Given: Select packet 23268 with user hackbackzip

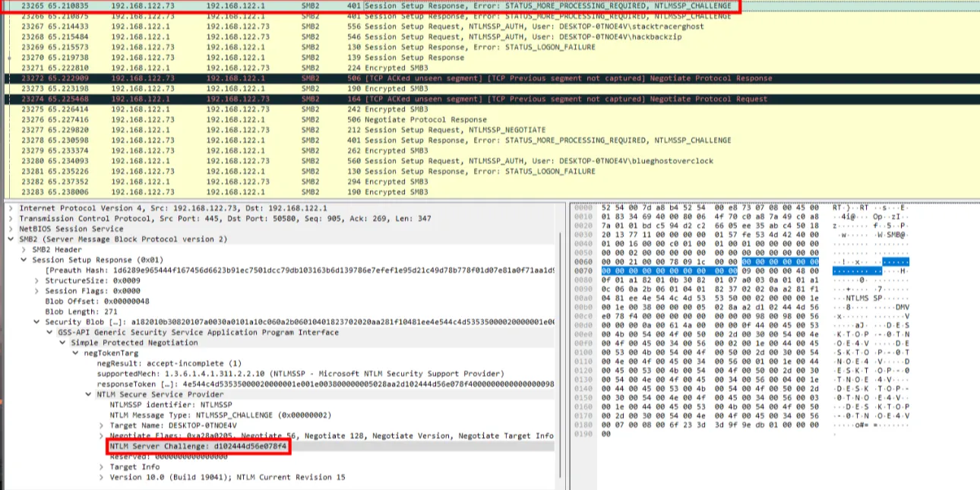Looking at the screenshot, I should pyautogui.click(x=490, y=36).
